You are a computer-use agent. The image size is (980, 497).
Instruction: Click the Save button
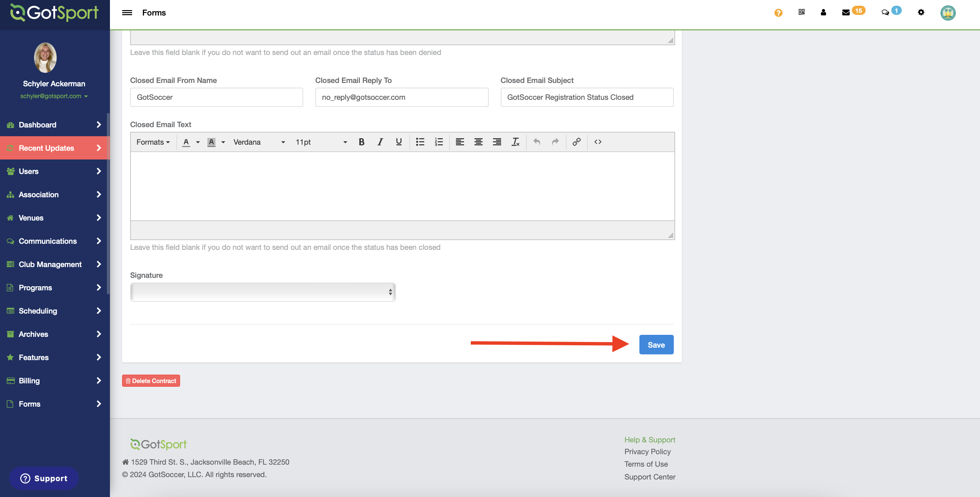(656, 345)
